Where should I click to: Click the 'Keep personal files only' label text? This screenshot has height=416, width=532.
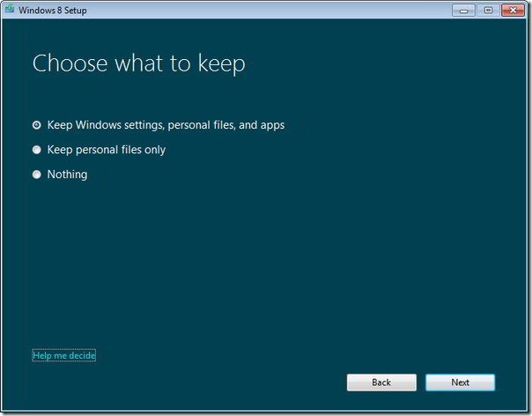click(x=106, y=150)
